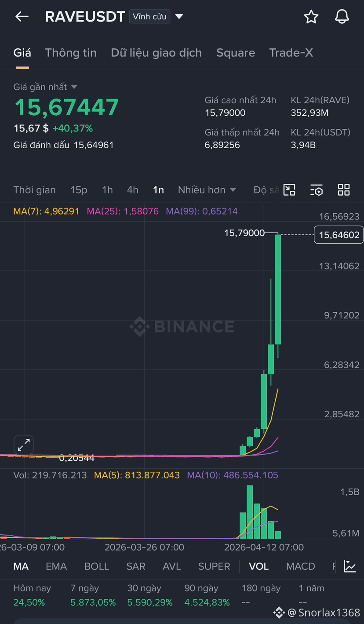Select the Thời gian chart view
Viewport: 364px width, 624px height.
[x=34, y=190]
